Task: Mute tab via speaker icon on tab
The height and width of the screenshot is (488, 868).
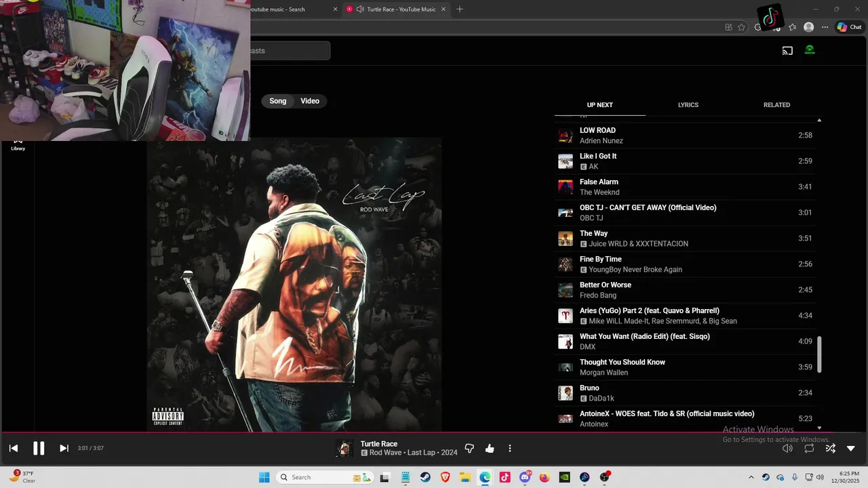Action: coord(360,9)
